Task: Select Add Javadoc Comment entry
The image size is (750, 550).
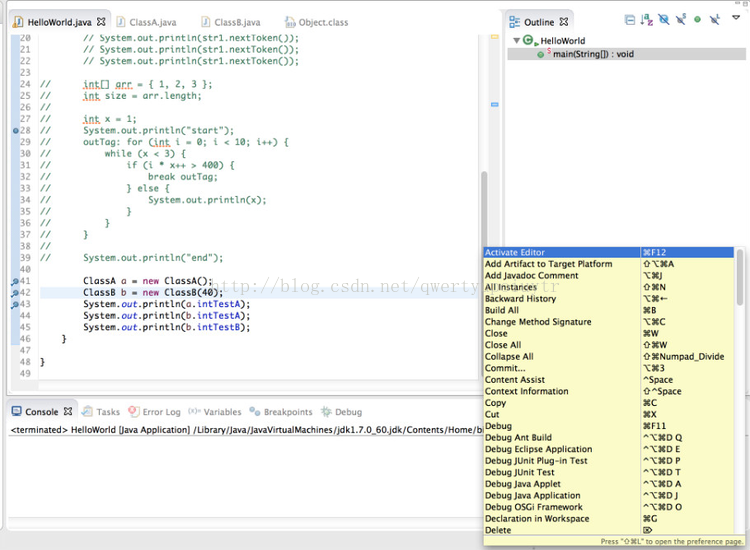Action: pyautogui.click(x=608, y=275)
